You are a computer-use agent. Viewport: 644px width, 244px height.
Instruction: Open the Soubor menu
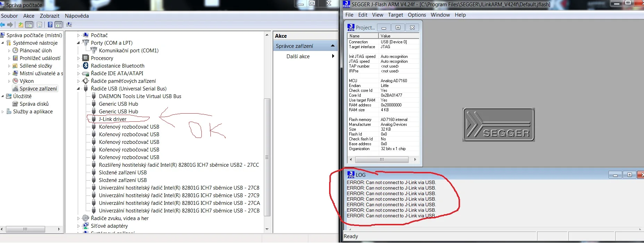point(9,16)
